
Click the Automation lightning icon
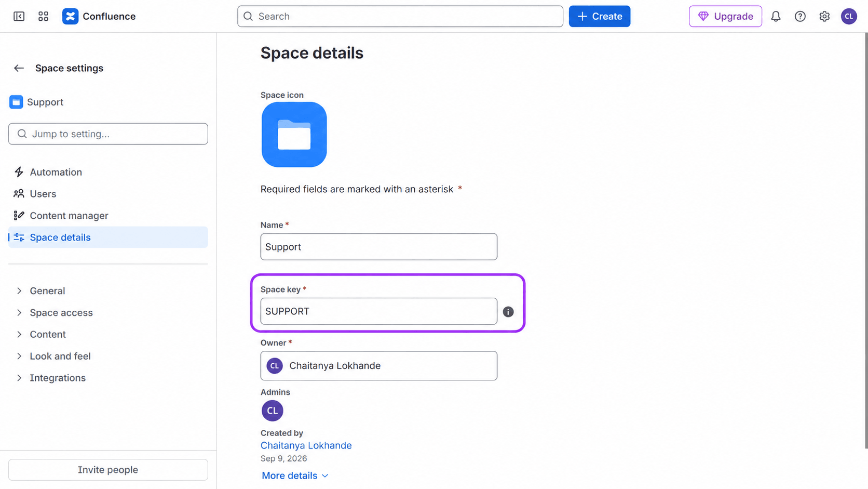coord(19,172)
